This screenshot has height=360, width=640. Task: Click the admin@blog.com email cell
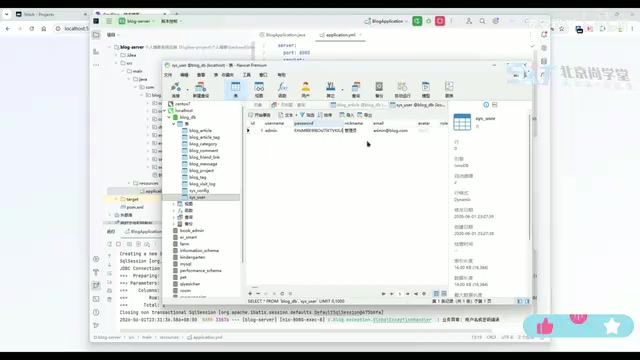390,131
